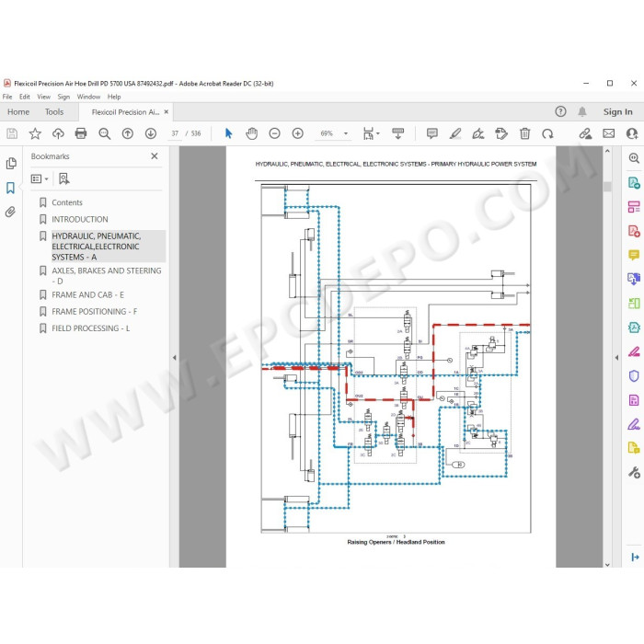
Task: Click the Sign In button
Action: [617, 111]
